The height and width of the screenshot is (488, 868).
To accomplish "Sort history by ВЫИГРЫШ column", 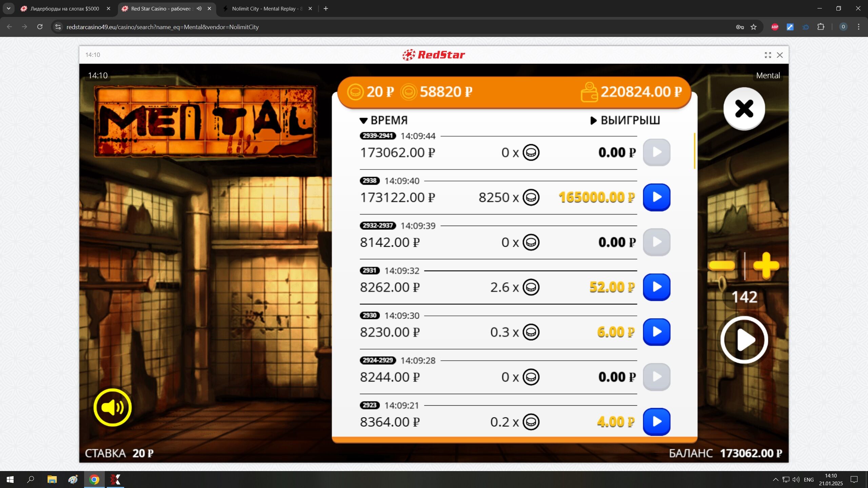I will click(625, 120).
